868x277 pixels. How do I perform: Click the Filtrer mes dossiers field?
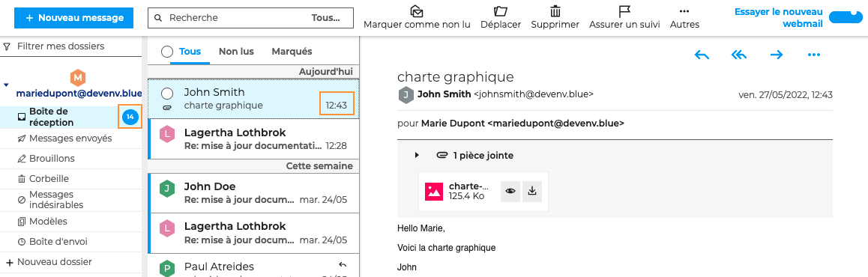(72, 46)
